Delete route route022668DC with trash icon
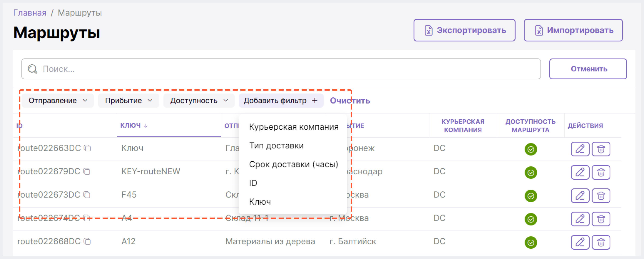 601,242
